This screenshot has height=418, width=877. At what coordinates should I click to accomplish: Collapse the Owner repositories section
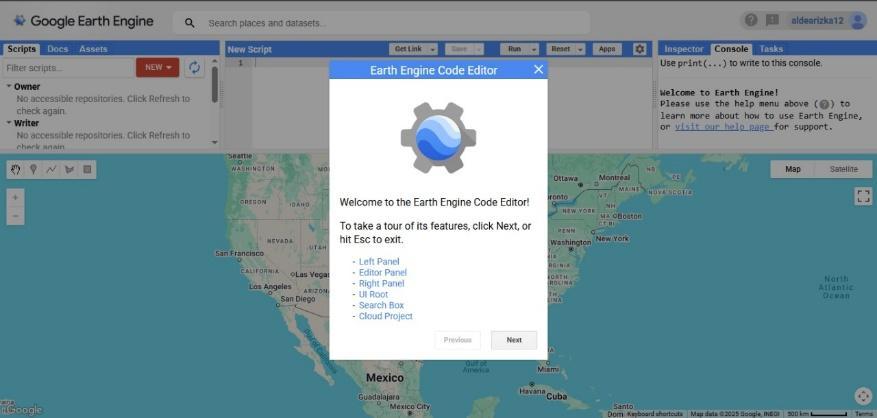point(9,87)
